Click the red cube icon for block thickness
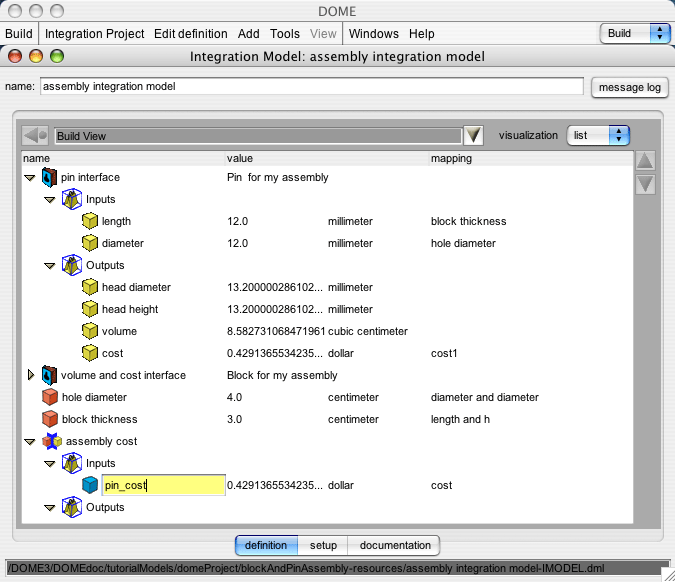This screenshot has height=582, width=675. click(x=50, y=419)
